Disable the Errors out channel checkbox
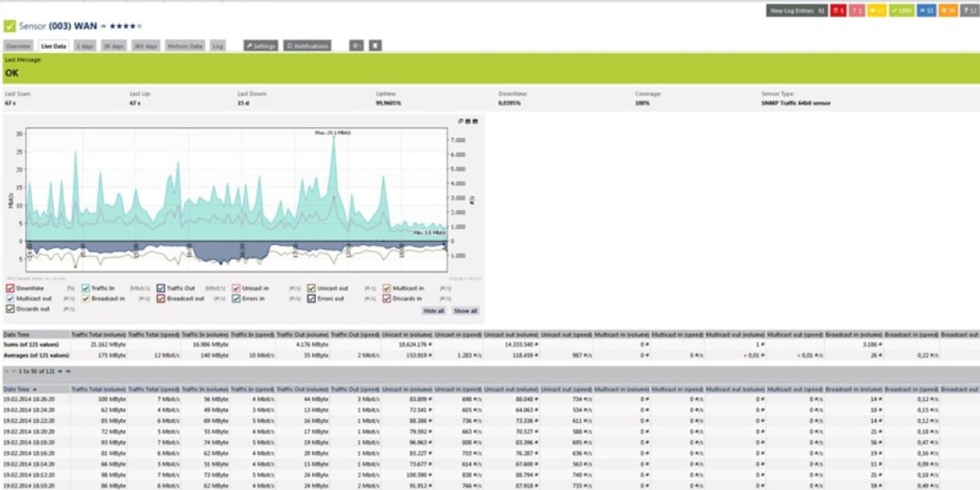Viewport: 980px width, 490px height. (x=311, y=299)
